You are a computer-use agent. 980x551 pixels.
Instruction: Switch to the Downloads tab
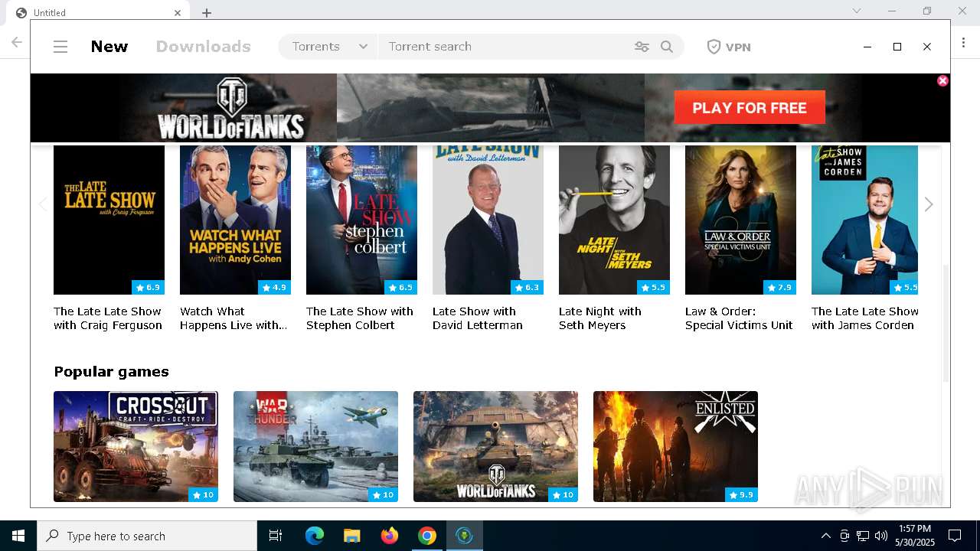[203, 47]
